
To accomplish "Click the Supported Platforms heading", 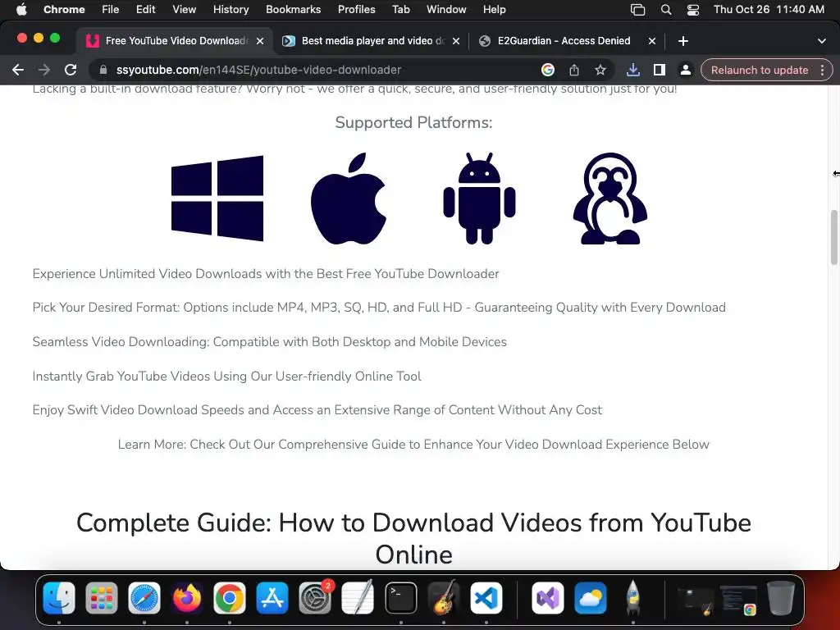I will click(413, 123).
